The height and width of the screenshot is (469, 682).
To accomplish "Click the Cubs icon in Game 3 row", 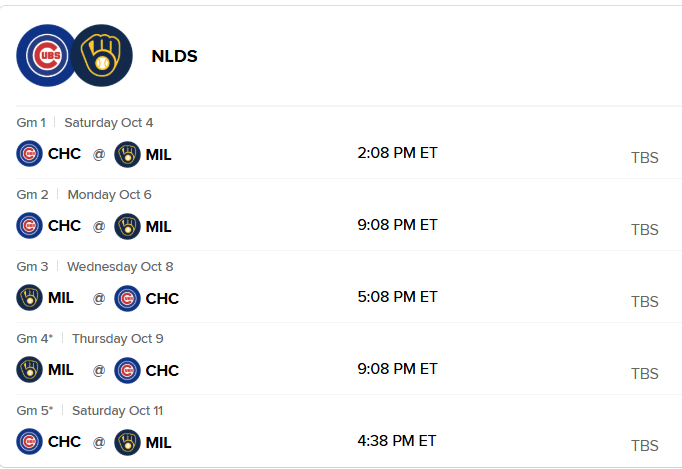I will click(127, 298).
